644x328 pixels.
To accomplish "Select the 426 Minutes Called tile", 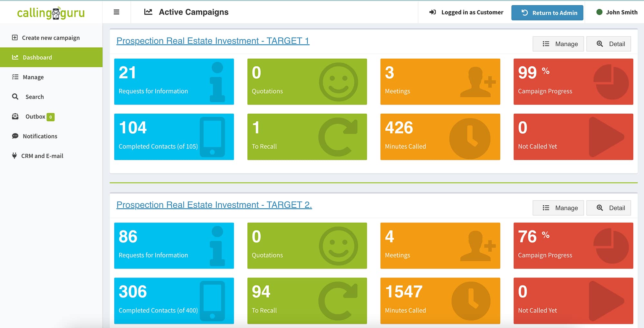I will click(440, 137).
